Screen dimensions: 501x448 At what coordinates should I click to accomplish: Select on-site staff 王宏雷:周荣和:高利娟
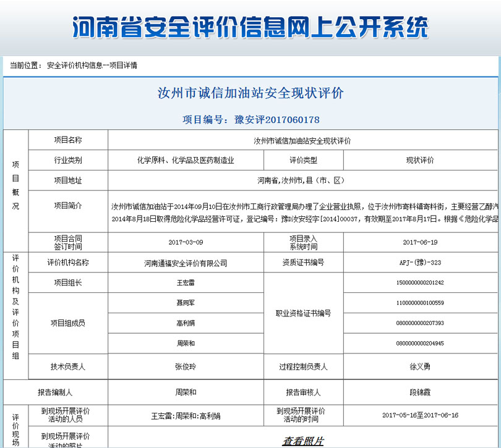[186, 416]
